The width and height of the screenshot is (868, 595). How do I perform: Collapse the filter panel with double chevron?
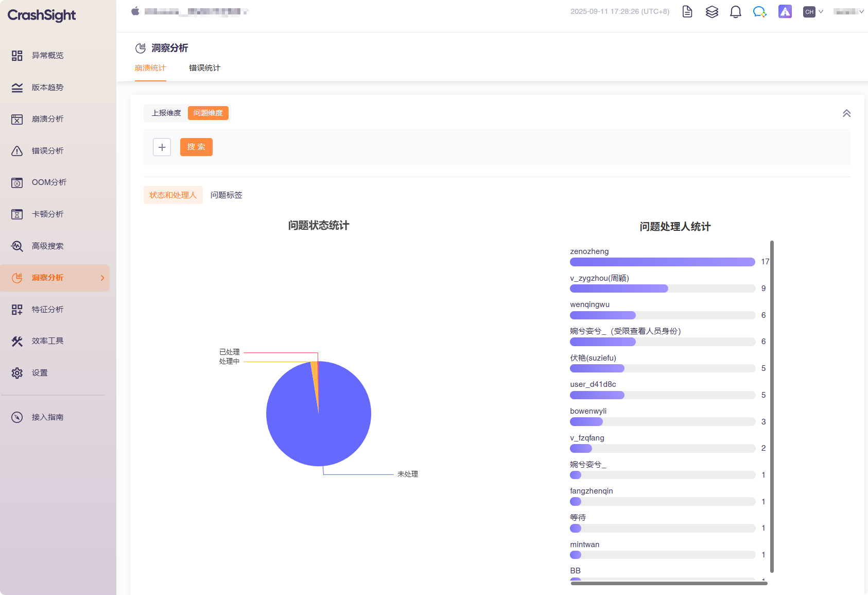[x=846, y=113]
